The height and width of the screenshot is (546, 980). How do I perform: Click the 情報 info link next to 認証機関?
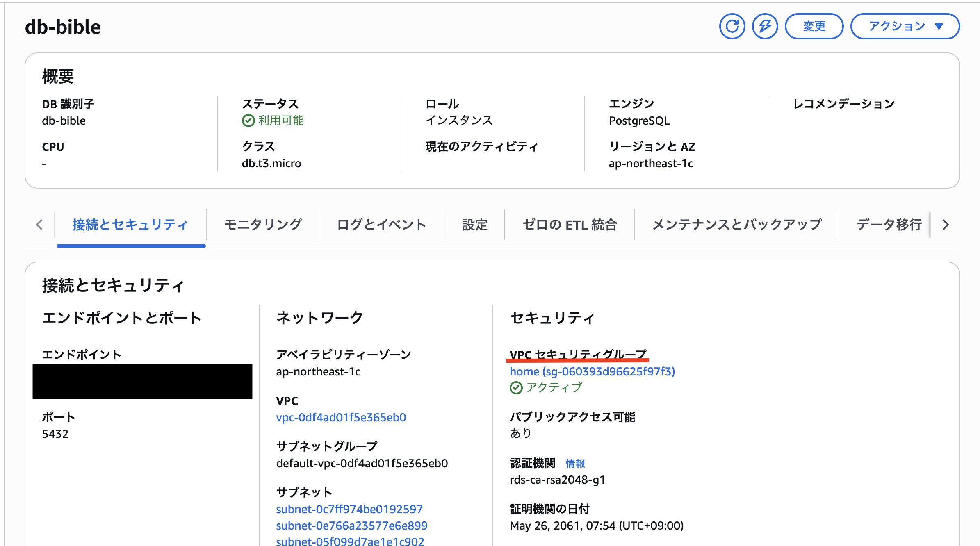tap(575, 464)
